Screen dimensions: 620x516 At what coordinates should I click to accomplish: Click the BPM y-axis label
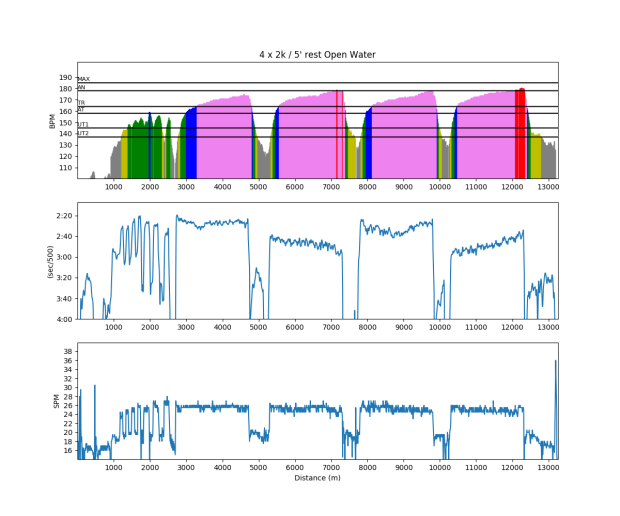[52, 121]
